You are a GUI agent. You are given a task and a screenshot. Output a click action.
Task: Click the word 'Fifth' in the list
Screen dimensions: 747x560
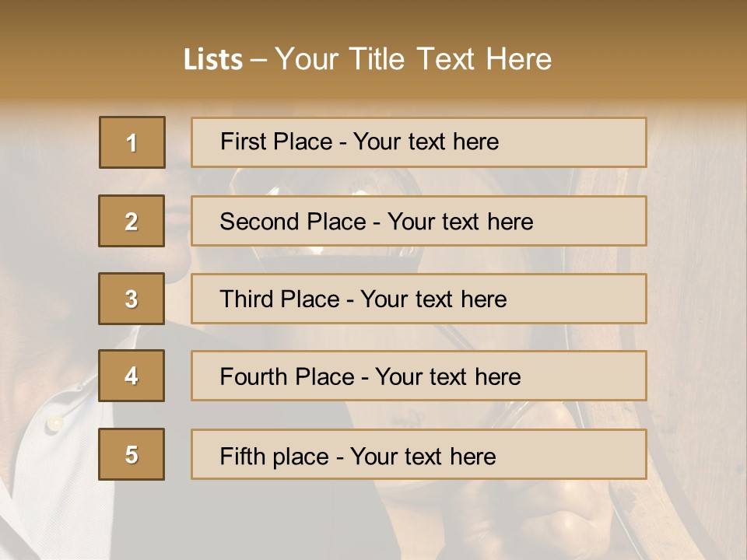point(243,456)
